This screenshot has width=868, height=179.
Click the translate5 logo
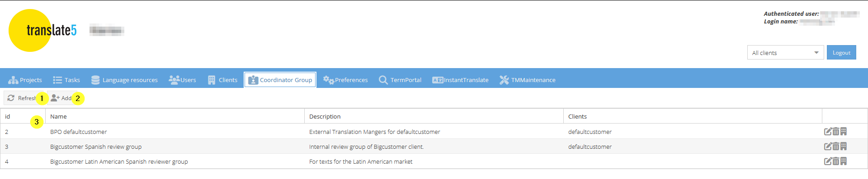pyautogui.click(x=42, y=30)
